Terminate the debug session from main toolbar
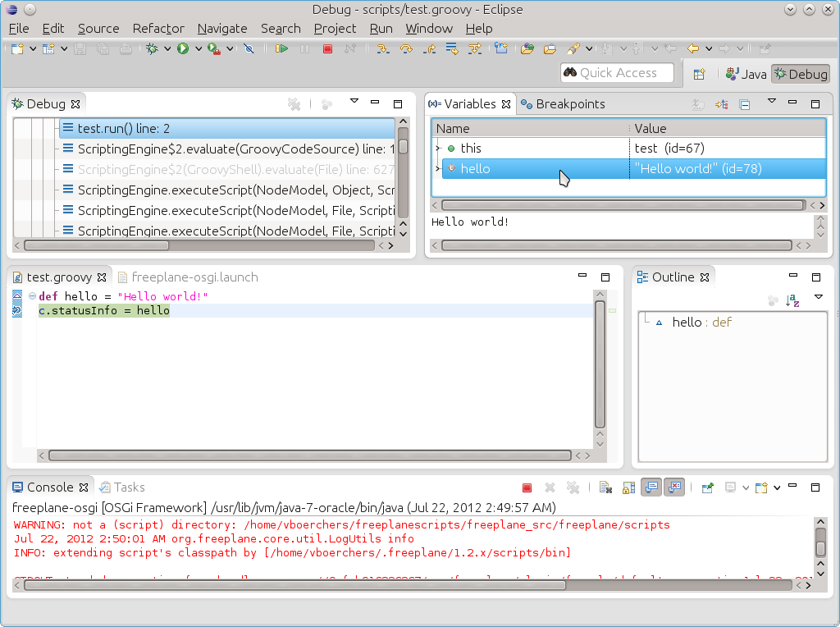Viewport: 840px width, 627px height. 327,49
